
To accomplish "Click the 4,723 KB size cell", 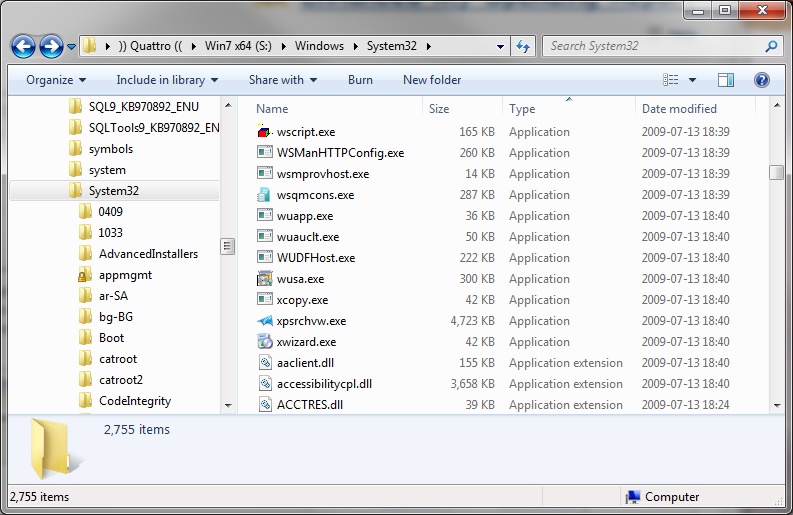I will coord(472,321).
